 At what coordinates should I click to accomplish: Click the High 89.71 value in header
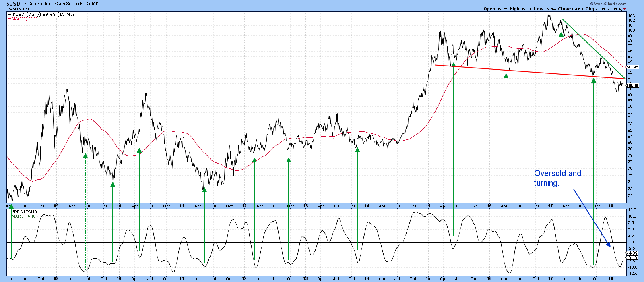pyautogui.click(x=520, y=9)
